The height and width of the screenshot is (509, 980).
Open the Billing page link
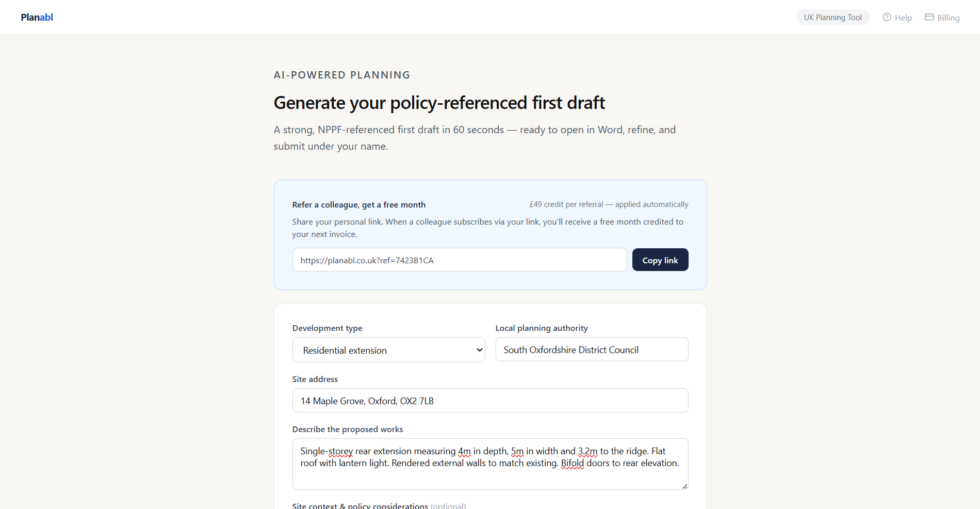pyautogui.click(x=942, y=18)
